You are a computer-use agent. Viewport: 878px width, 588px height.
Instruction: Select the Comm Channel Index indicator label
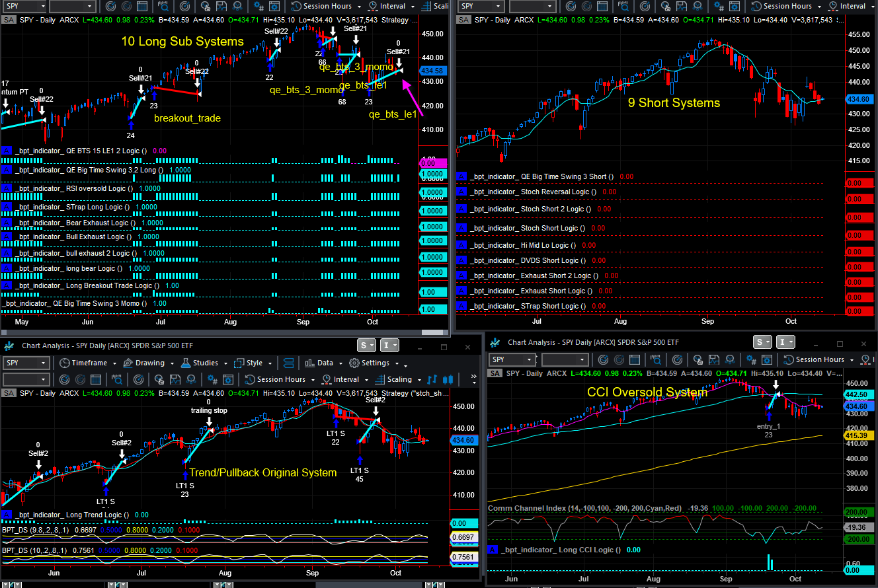[x=584, y=508]
